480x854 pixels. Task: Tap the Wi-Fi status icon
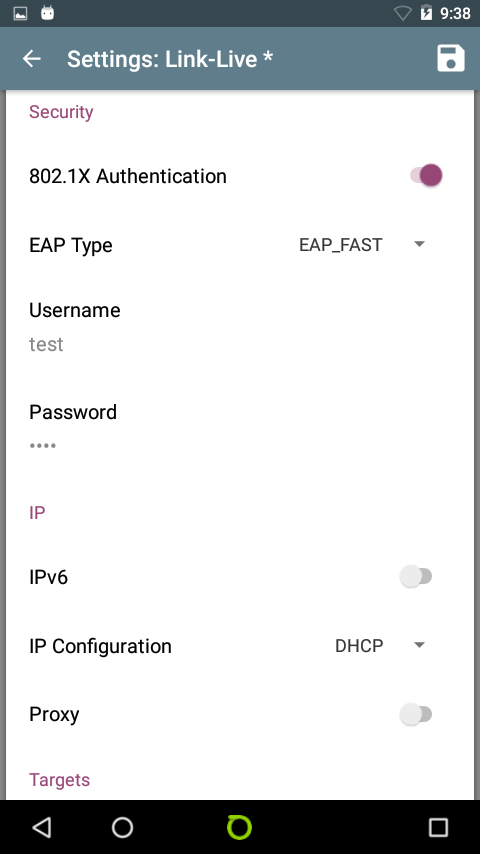pyautogui.click(x=403, y=13)
